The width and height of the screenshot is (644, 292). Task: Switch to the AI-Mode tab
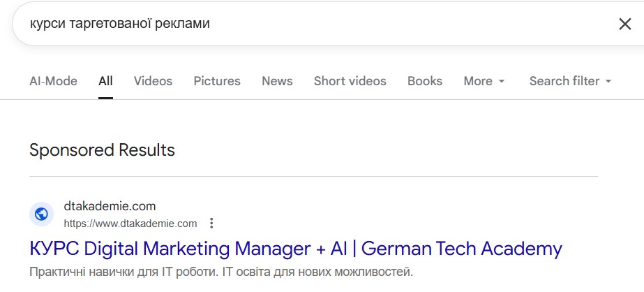(53, 81)
